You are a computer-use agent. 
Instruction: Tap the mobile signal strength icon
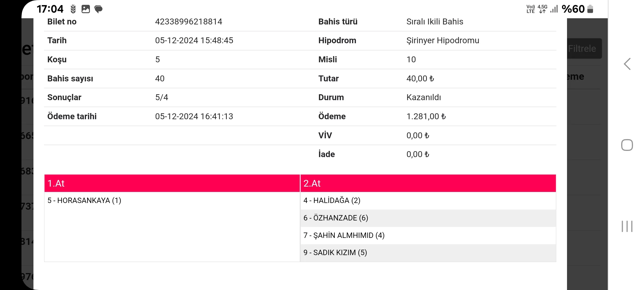pos(554,9)
